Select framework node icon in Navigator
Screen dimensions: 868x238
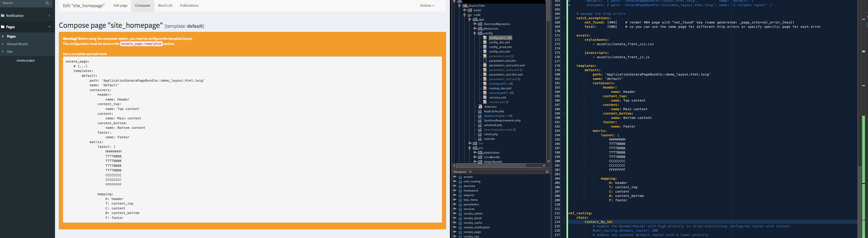460,191
